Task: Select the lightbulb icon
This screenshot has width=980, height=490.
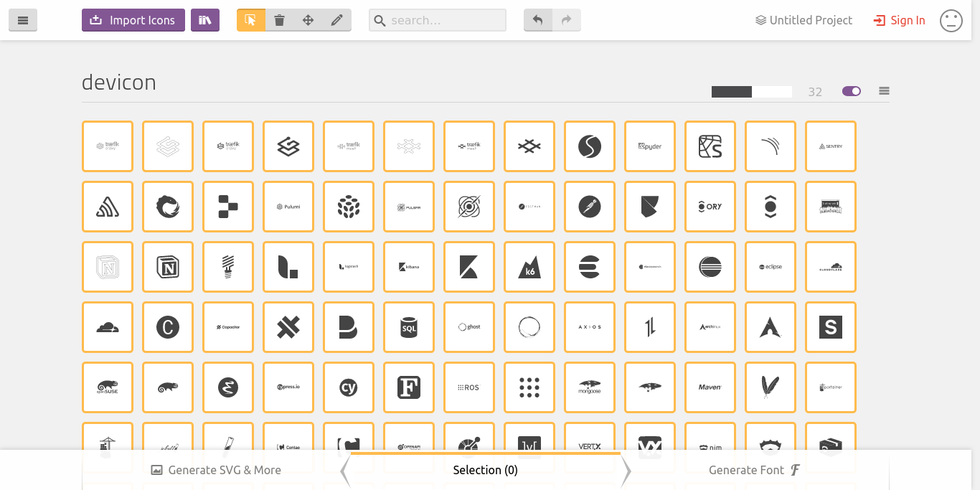Action: 228,267
